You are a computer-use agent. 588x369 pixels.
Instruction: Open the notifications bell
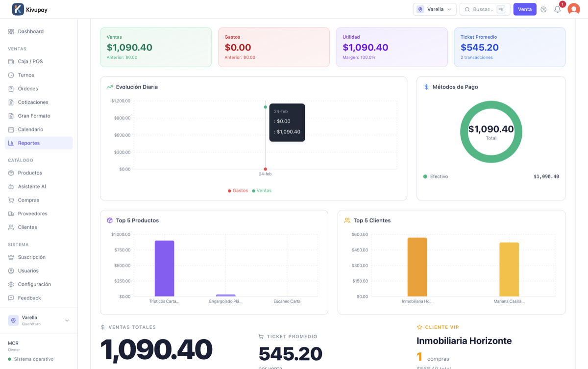pyautogui.click(x=557, y=9)
